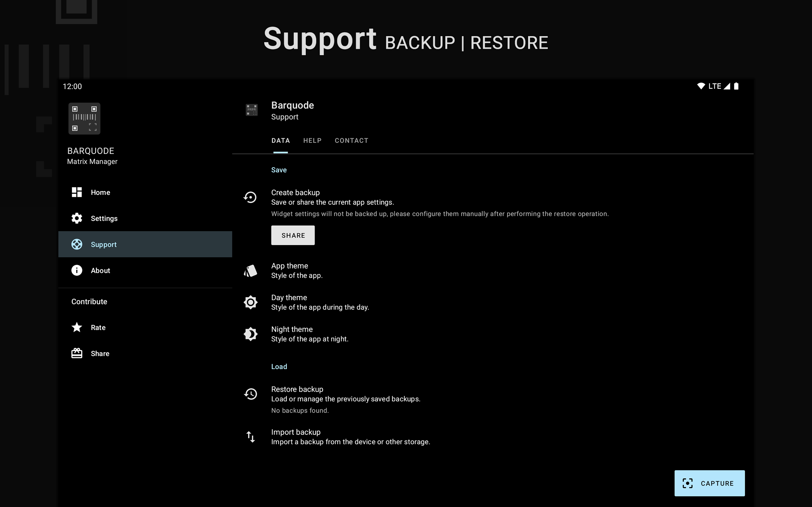Select the Rate star icon
Image resolution: width=812 pixels, height=507 pixels.
tap(76, 327)
